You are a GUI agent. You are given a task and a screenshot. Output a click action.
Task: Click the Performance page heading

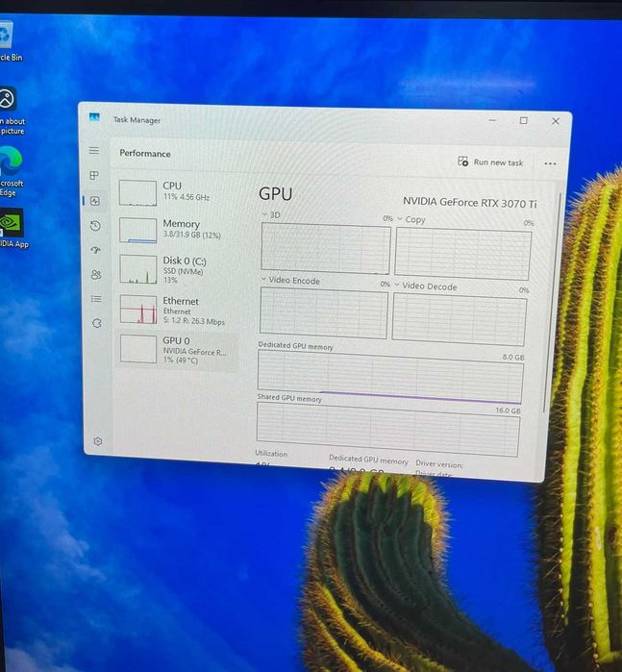(145, 154)
